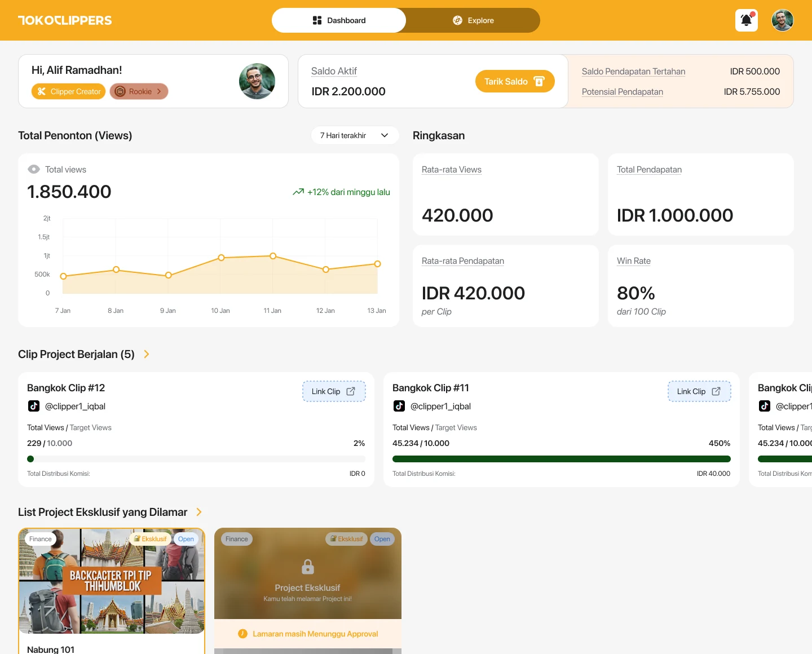The height and width of the screenshot is (654, 812).
Task: Expand List Project Eksklusif yang Dilamar arrow
Action: click(199, 512)
